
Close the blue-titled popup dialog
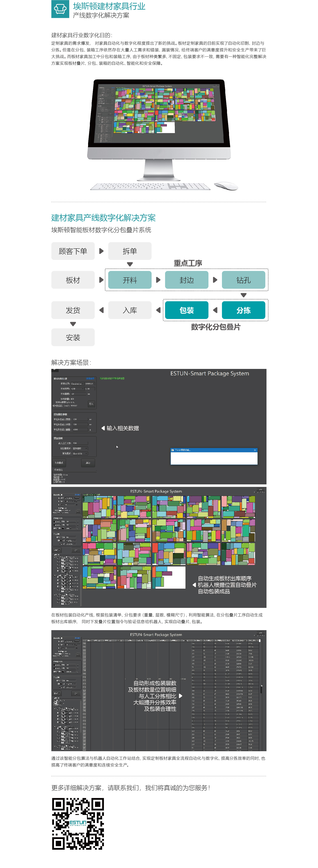coord(255,450)
